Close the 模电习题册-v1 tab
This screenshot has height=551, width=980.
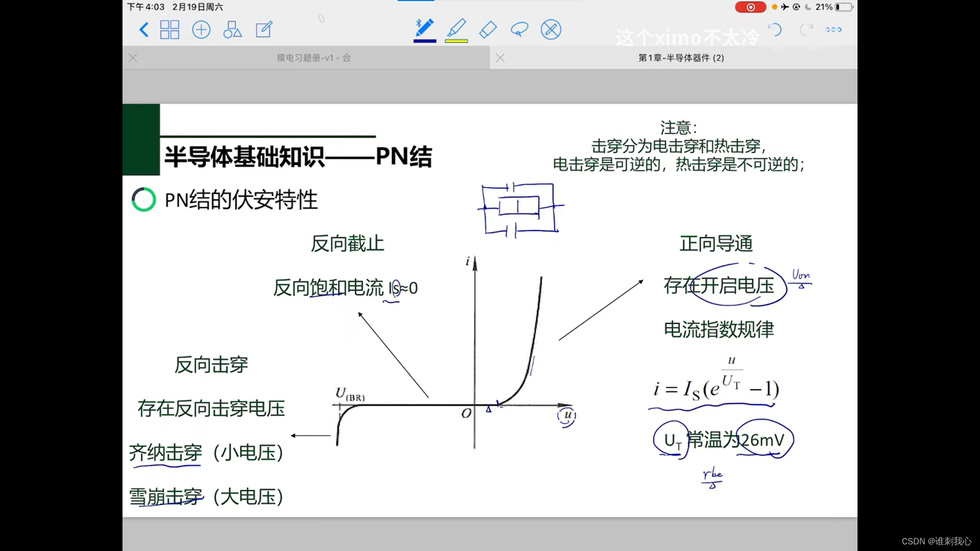point(133,58)
